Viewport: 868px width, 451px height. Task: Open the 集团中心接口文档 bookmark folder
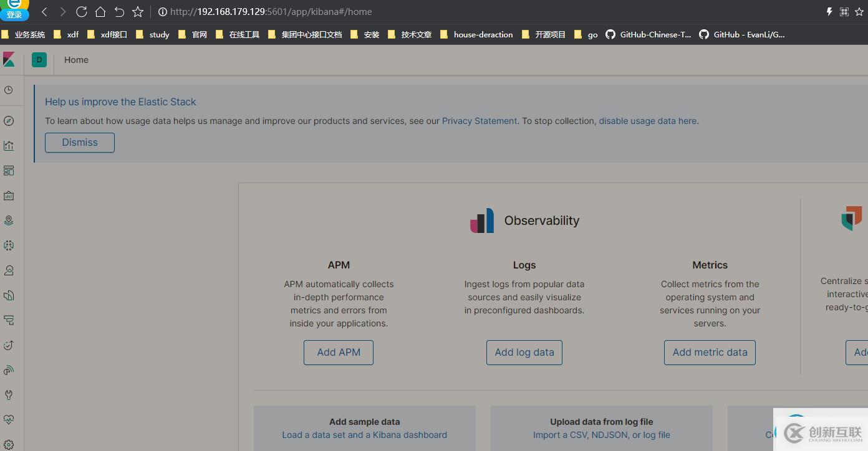click(x=305, y=35)
